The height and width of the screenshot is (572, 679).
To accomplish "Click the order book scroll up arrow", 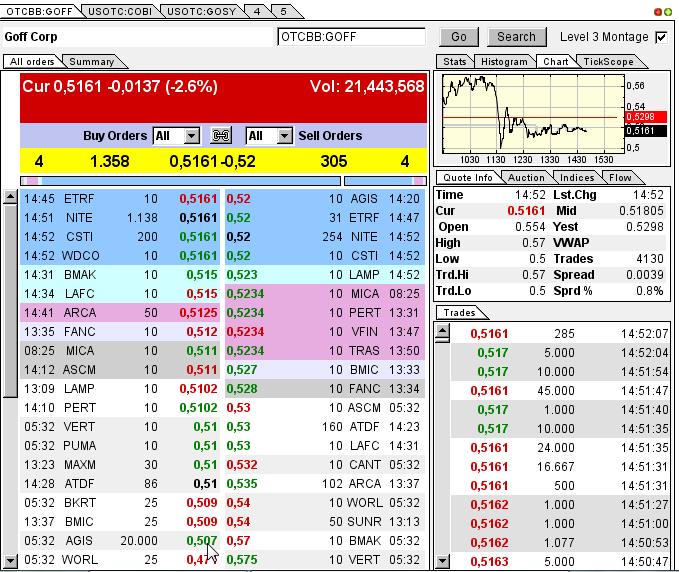I will tap(10, 197).
